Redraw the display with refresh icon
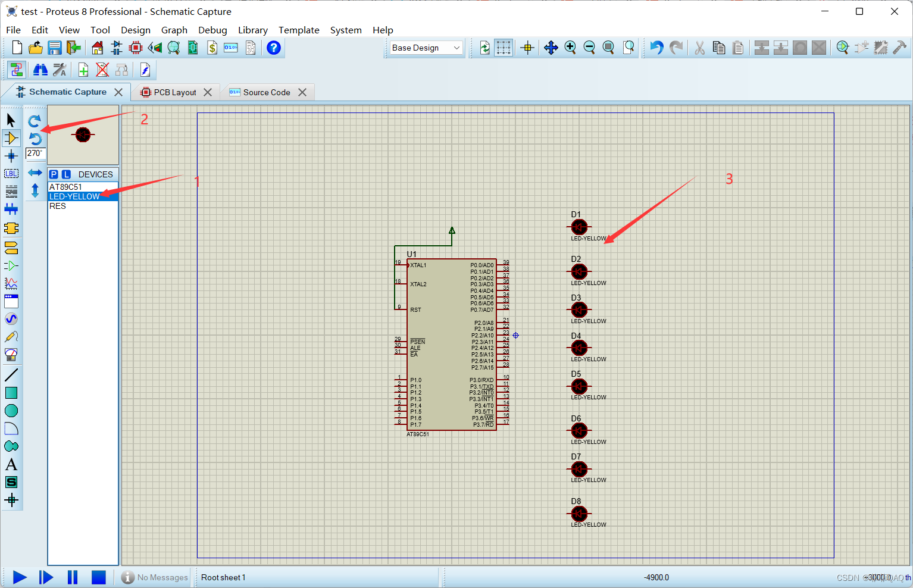This screenshot has height=588, width=913. 485,48
